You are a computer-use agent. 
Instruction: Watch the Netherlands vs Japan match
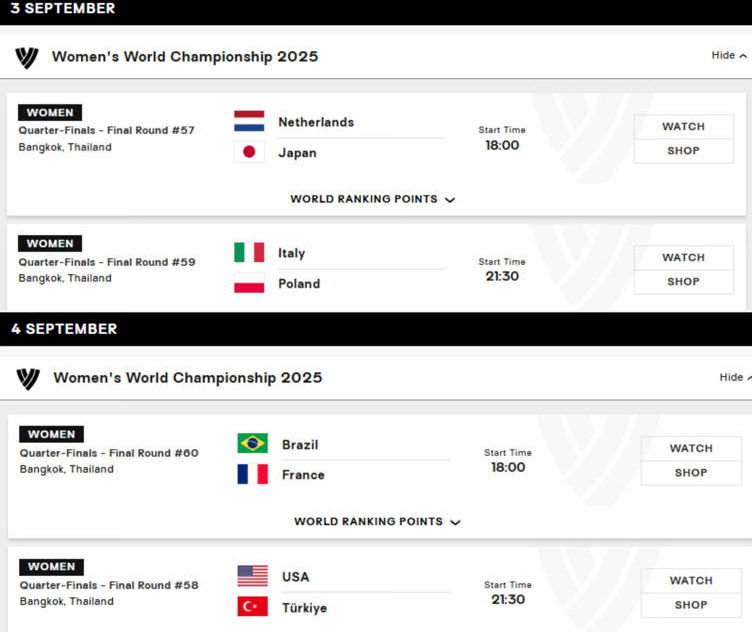[x=683, y=127]
